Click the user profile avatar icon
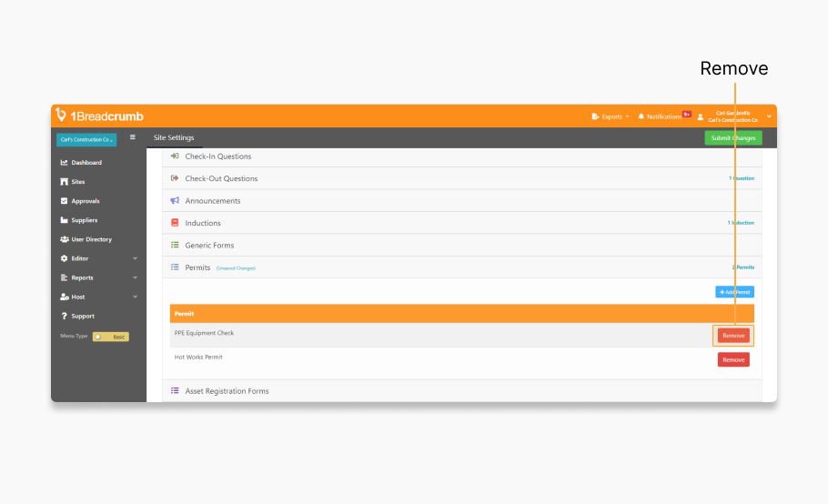This screenshot has width=828, height=504. (x=701, y=117)
